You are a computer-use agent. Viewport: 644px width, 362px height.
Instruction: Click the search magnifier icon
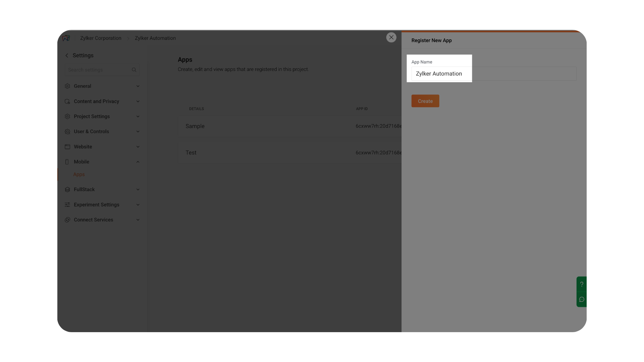(134, 70)
